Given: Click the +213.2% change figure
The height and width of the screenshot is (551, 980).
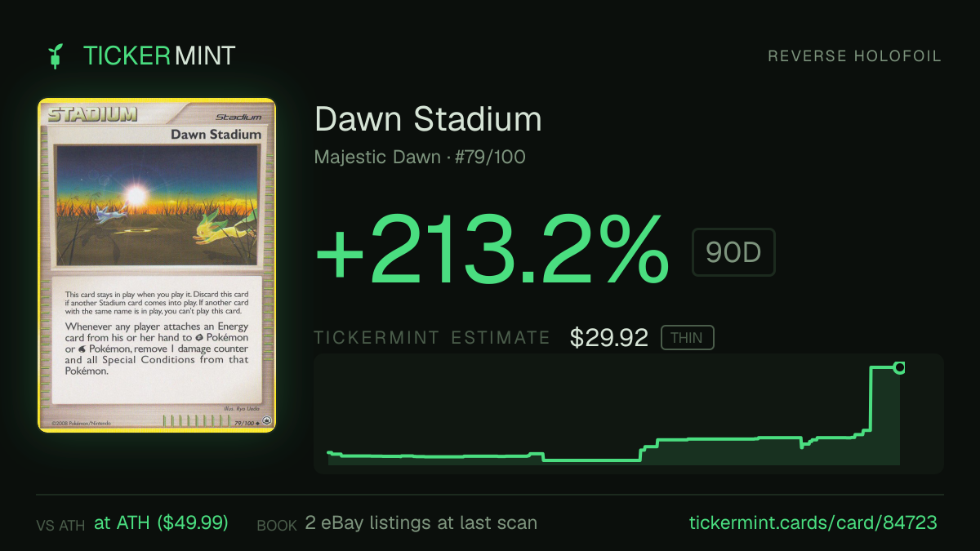Looking at the screenshot, I should (x=492, y=248).
